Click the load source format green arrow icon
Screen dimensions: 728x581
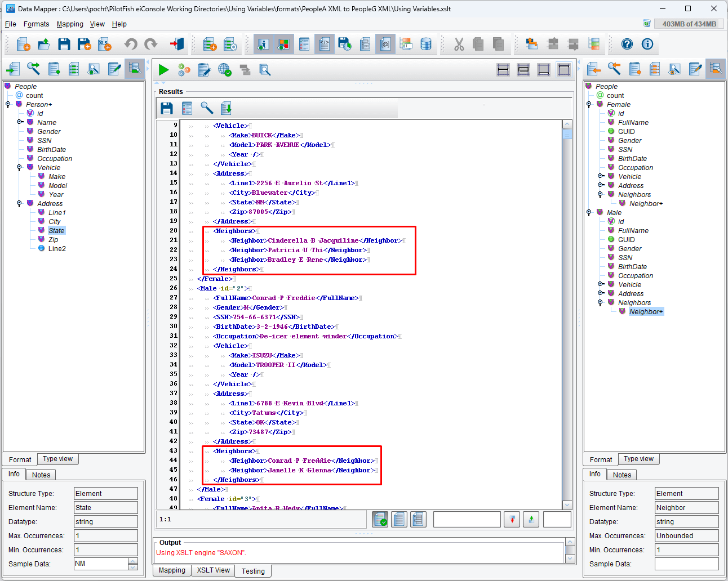[x=13, y=69]
